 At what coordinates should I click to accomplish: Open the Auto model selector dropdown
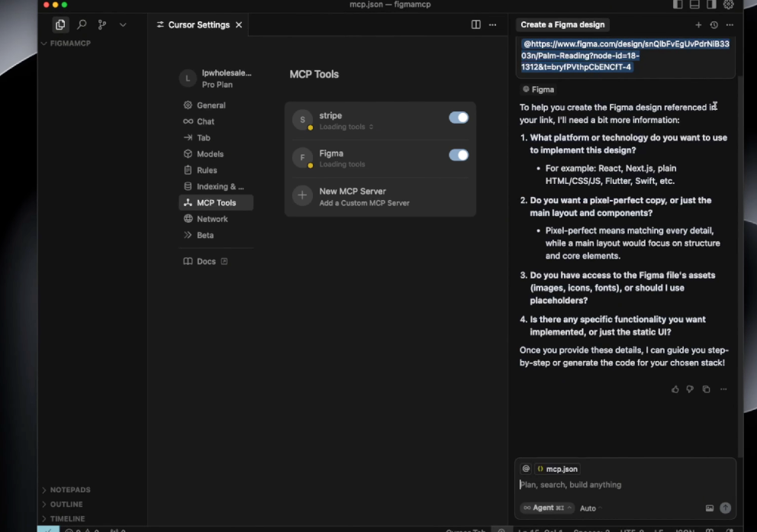[589, 508]
